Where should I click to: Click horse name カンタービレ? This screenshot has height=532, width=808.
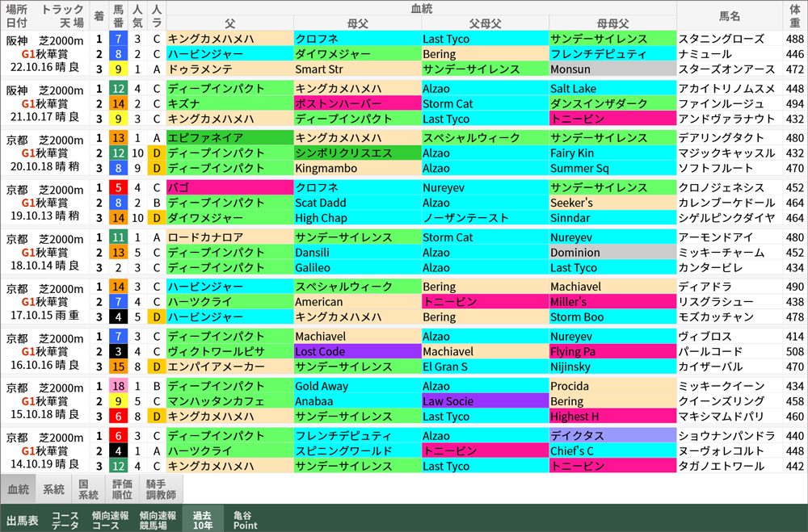coord(710,268)
